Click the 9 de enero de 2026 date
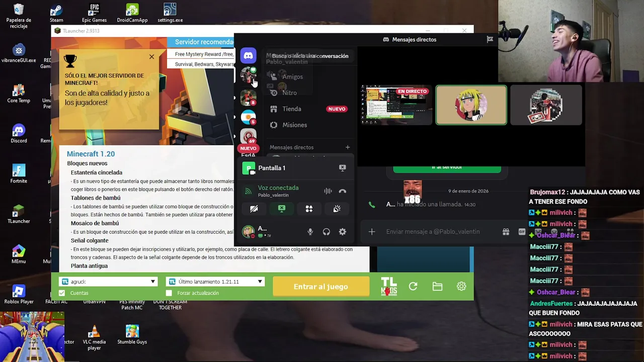Screen dimensions: 644x362 click(468, 191)
